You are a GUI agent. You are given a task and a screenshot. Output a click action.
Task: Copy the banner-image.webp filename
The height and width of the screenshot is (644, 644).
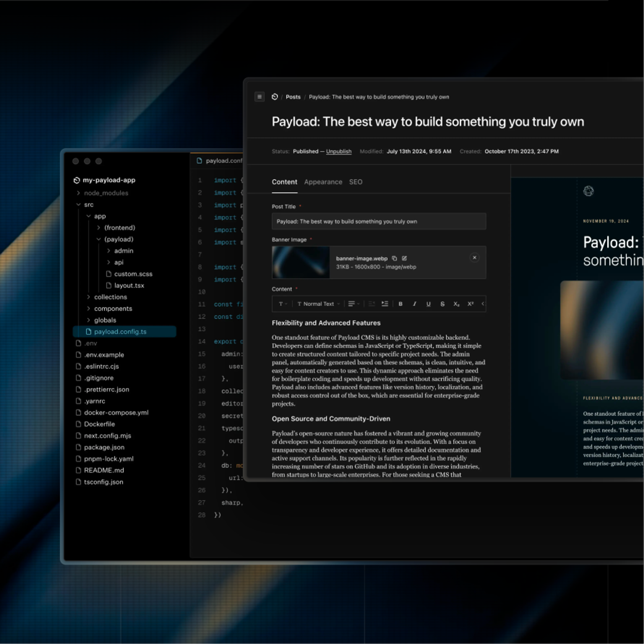click(x=394, y=258)
